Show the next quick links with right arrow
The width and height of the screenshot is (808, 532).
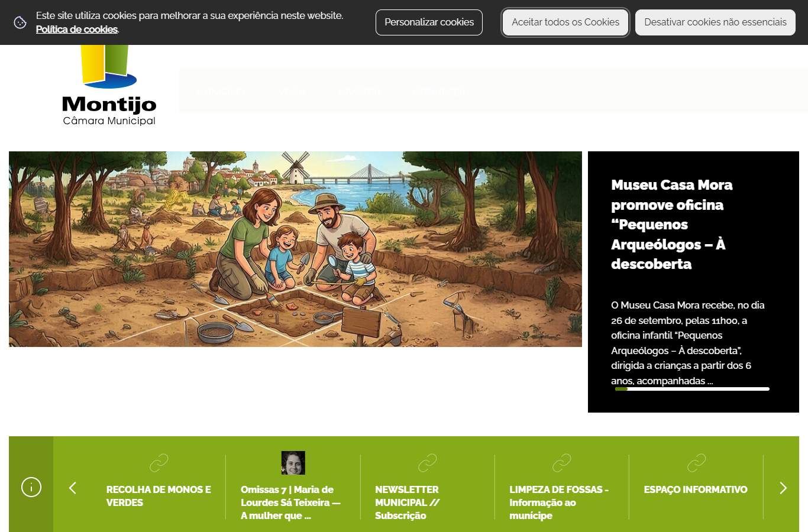783,488
